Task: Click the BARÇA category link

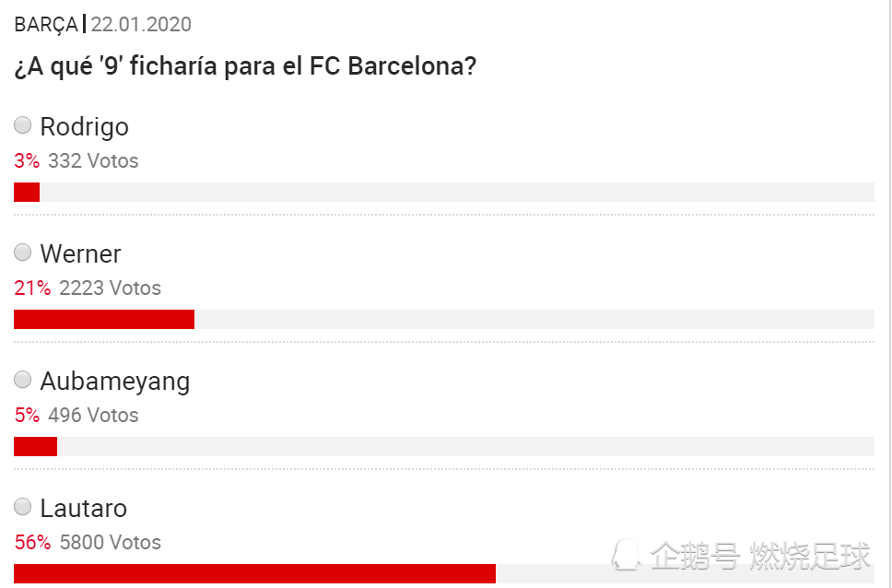Action: [45, 25]
